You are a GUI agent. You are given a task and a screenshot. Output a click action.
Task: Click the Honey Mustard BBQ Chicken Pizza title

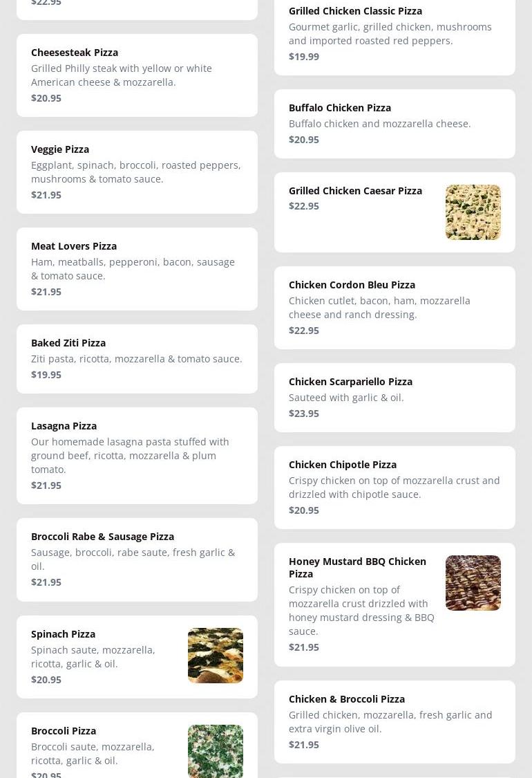(357, 568)
